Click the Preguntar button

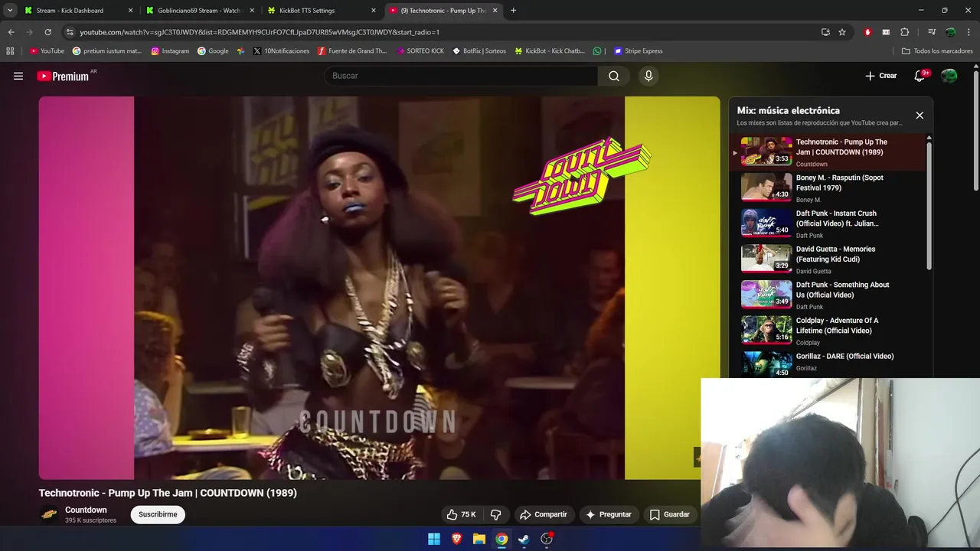[x=608, y=514]
